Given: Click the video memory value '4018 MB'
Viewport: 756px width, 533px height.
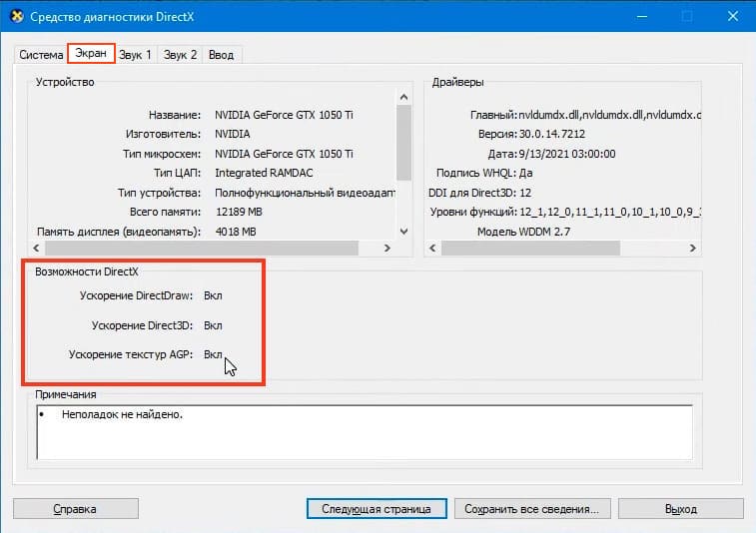Looking at the screenshot, I should click(x=236, y=232).
